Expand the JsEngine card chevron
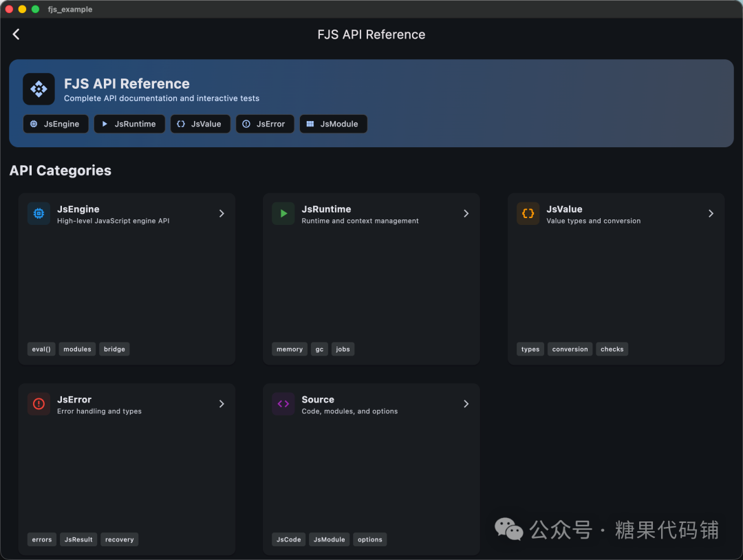This screenshot has height=560, width=743. coord(222,214)
